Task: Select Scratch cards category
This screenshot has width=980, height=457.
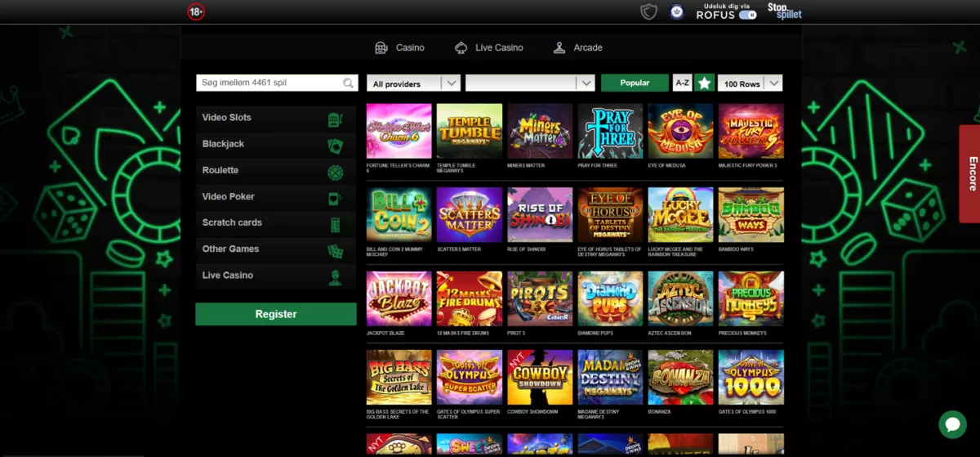Action: point(275,222)
